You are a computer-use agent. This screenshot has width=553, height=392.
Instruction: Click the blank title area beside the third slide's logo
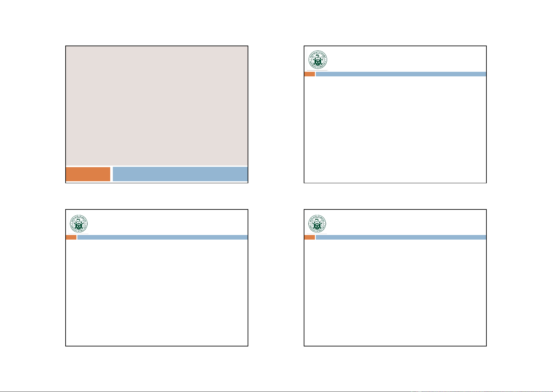point(168,223)
